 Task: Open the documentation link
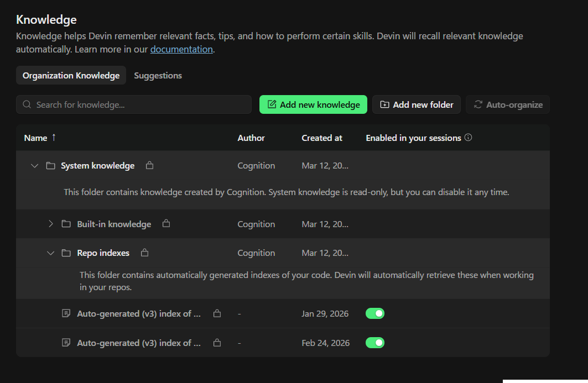(181, 49)
